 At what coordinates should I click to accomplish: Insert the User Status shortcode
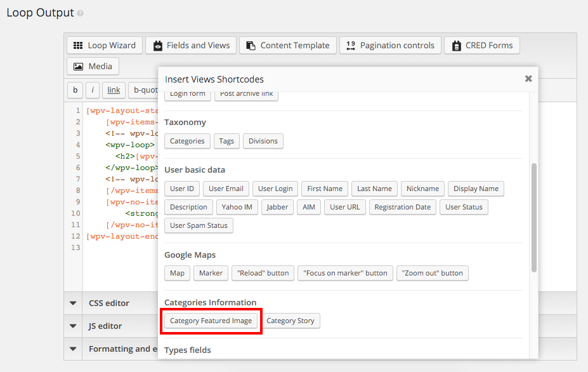[x=464, y=207]
